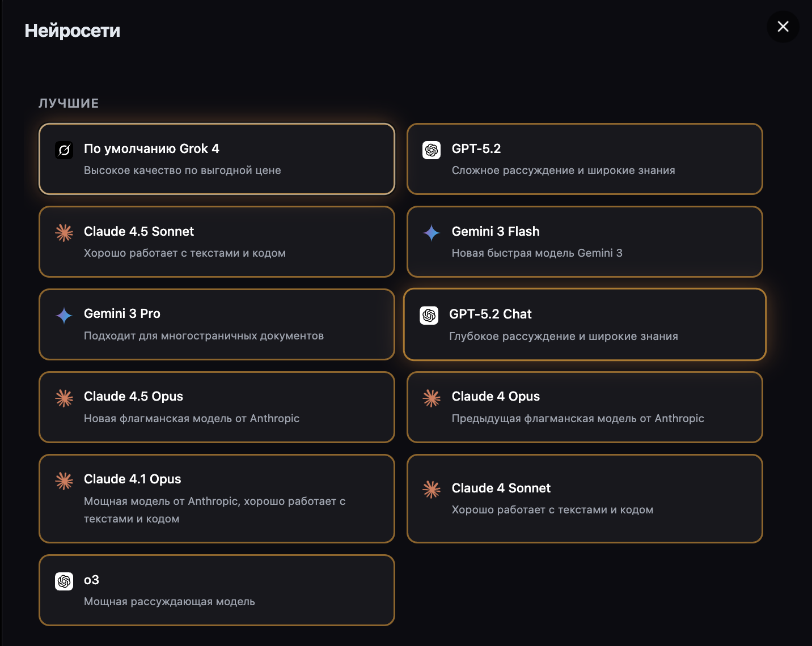The width and height of the screenshot is (812, 646).
Task: Choose the GPT-5.2 Chat model card
Action: point(585,325)
